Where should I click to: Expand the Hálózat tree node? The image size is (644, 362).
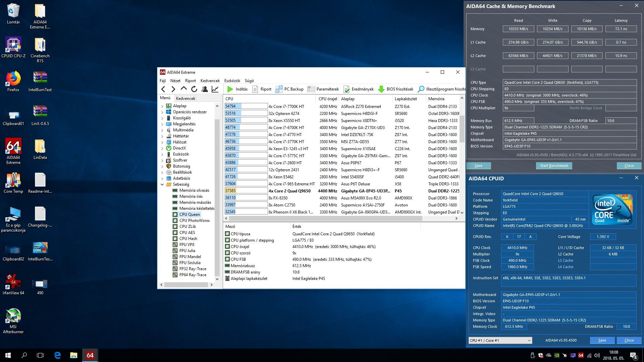point(162,142)
